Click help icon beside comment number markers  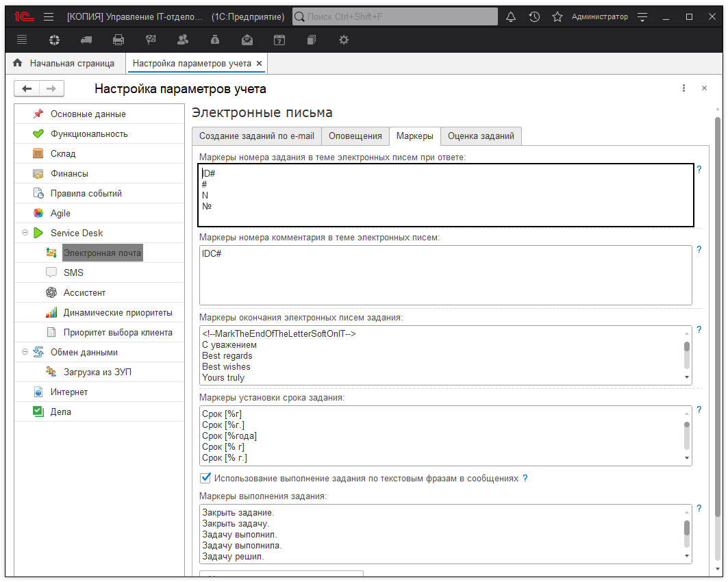click(x=699, y=250)
